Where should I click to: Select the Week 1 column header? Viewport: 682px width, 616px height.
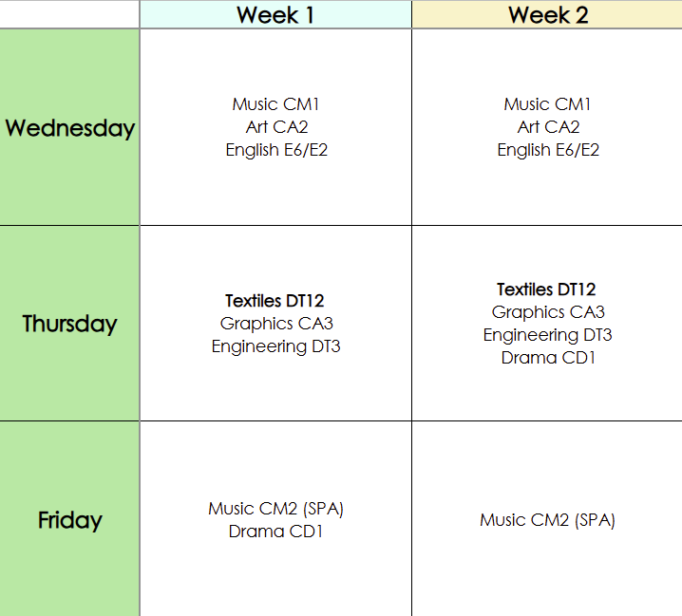[275, 15]
